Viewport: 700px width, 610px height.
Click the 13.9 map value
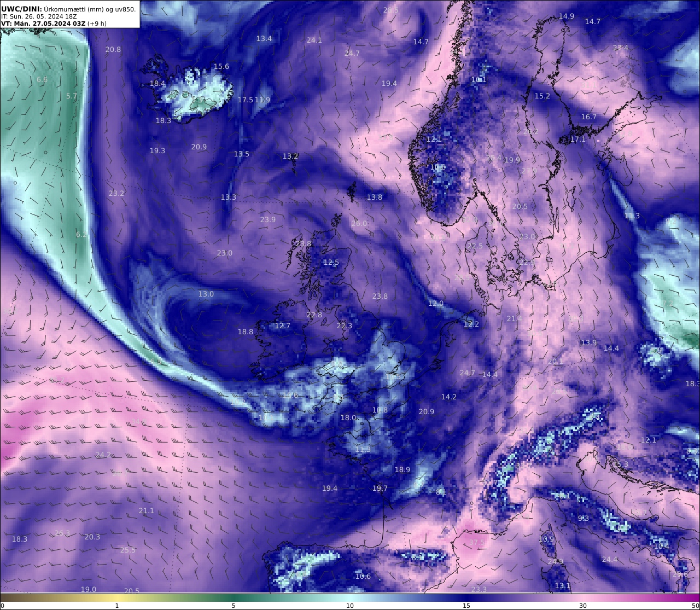[x=589, y=343]
